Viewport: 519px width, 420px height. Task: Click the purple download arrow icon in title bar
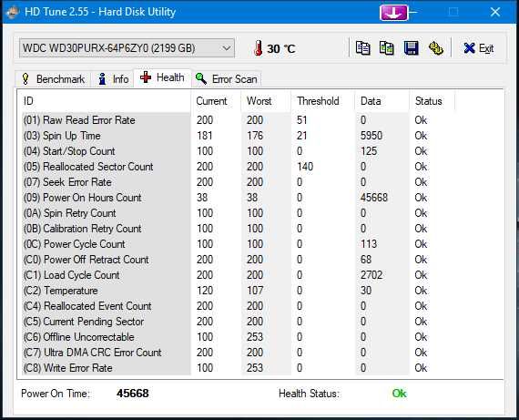click(x=393, y=13)
